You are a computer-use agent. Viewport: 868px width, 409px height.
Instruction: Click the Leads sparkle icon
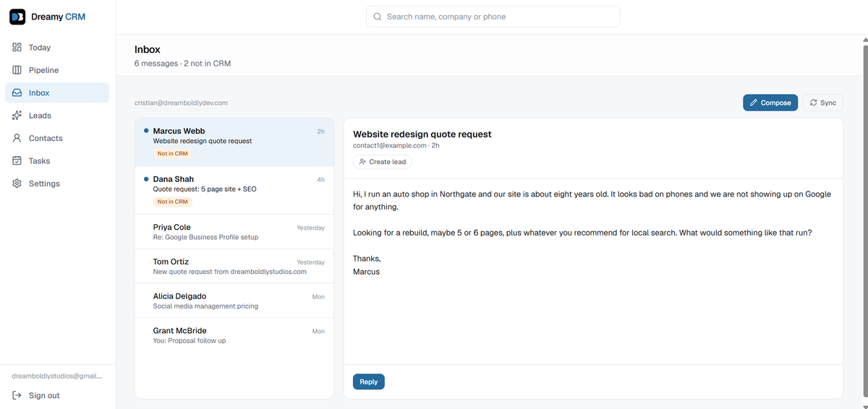click(17, 116)
